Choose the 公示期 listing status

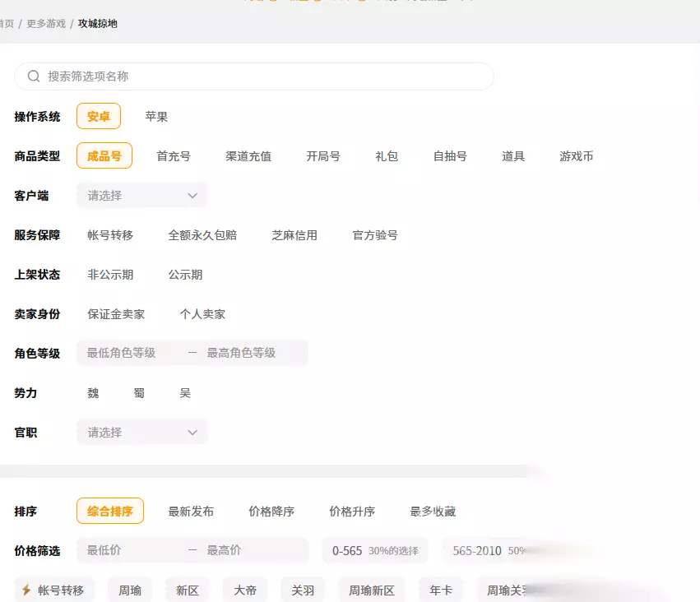[x=185, y=275]
